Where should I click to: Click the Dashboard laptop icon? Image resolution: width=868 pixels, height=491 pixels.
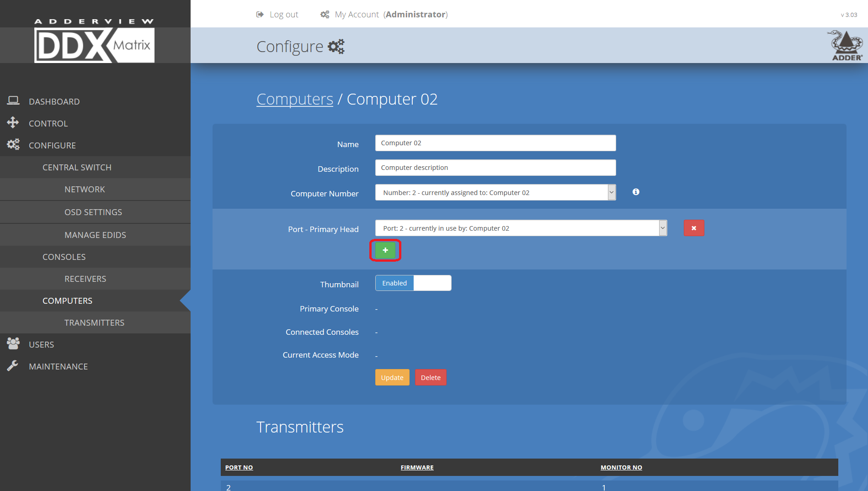(13, 100)
